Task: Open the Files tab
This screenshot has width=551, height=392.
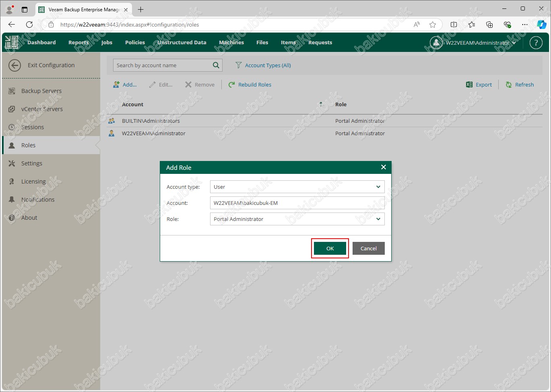Action: (x=262, y=42)
